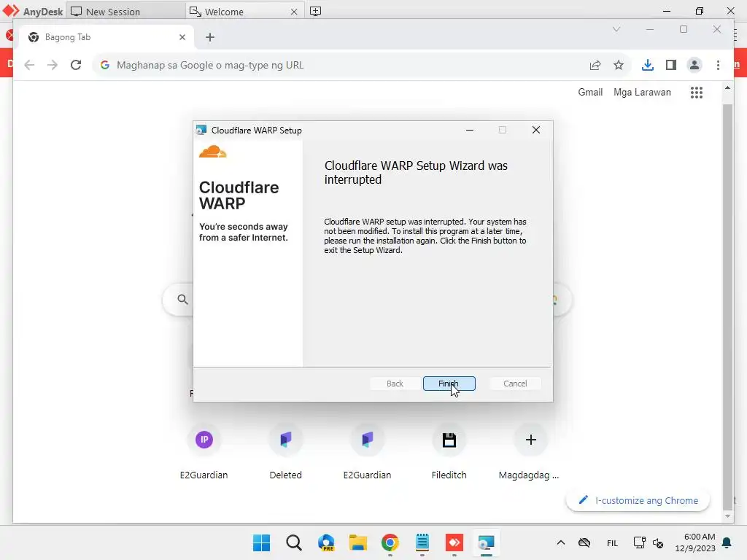Open the purple IP E2Guardian shortcut
Screen dimensions: 747x560
pos(204,440)
